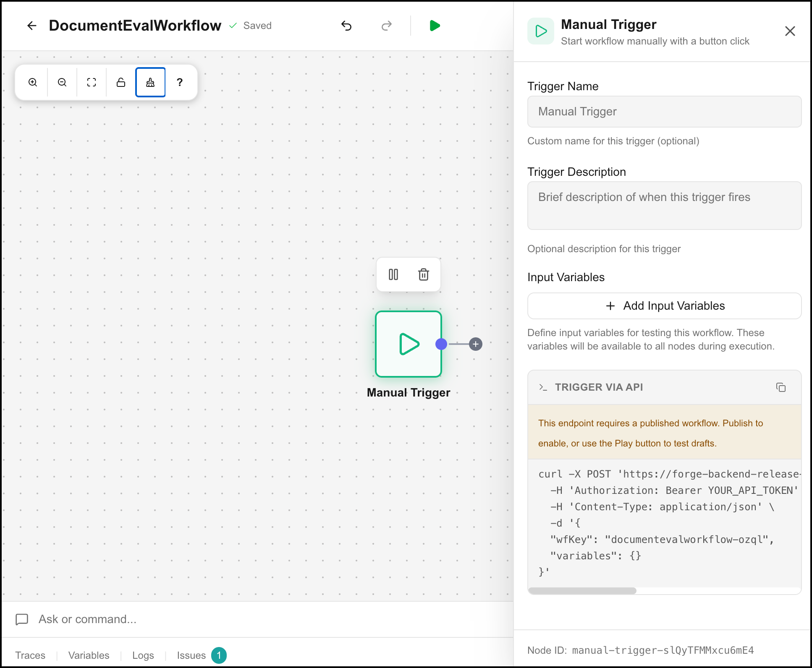Click the Trigger Description text area
812x668 pixels.
click(x=664, y=206)
